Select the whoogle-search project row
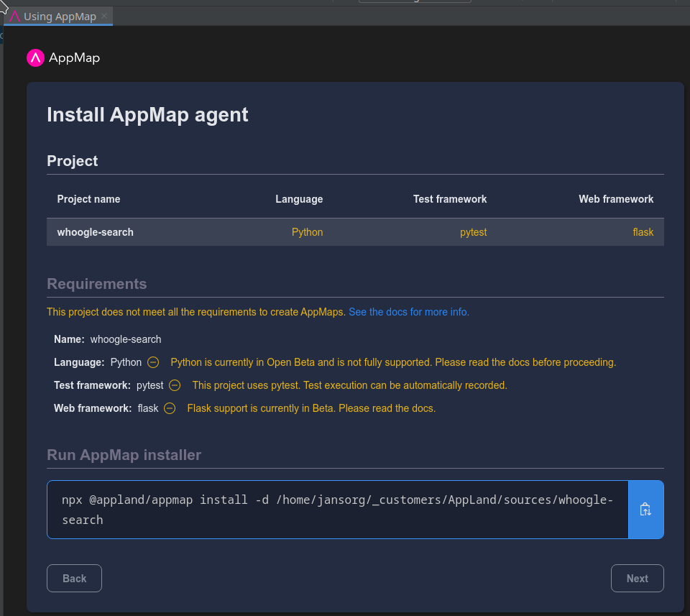This screenshot has width=690, height=616. coord(355,231)
